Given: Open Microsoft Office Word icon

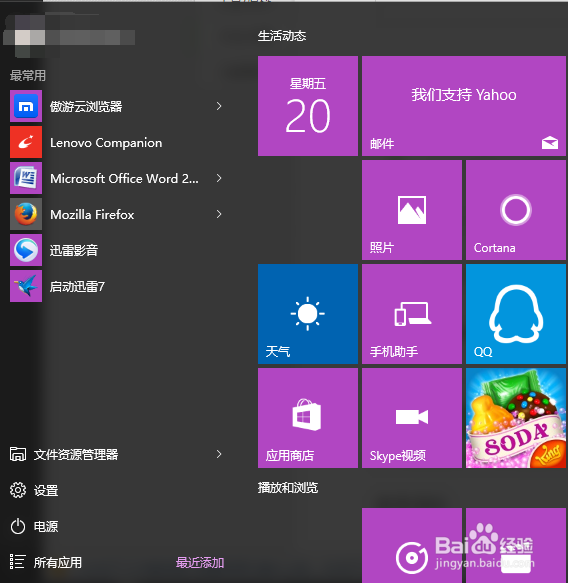Looking at the screenshot, I should point(26,178).
